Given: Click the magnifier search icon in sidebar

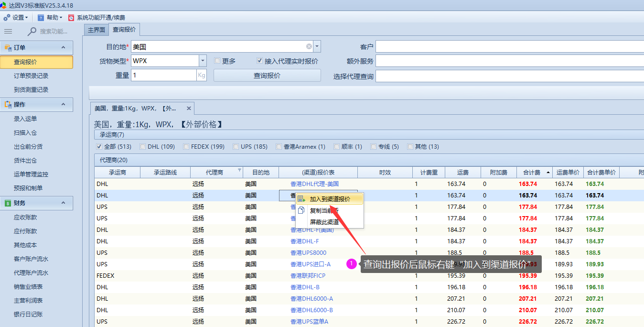Looking at the screenshot, I should point(32,31).
